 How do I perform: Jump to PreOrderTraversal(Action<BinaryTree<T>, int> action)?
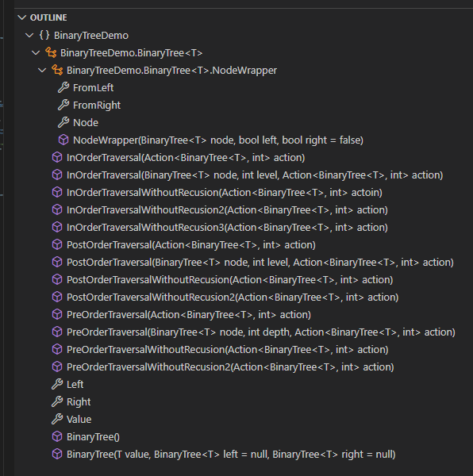pyautogui.click(x=189, y=315)
